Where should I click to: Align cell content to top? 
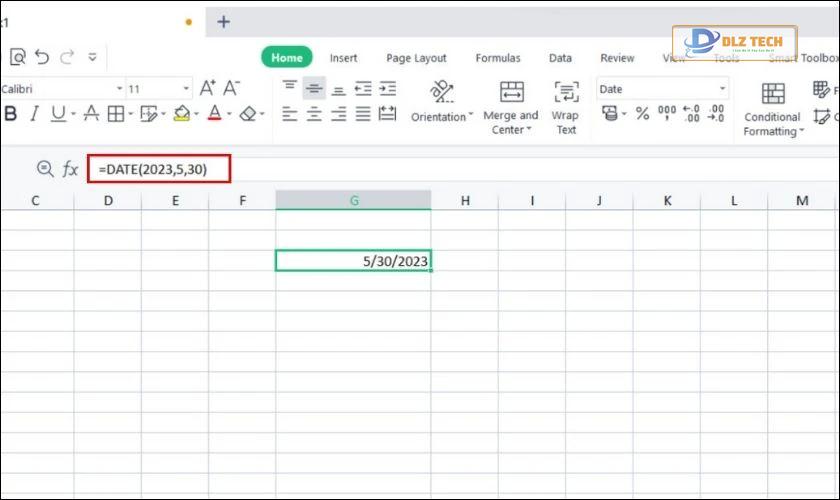pyautogui.click(x=290, y=88)
